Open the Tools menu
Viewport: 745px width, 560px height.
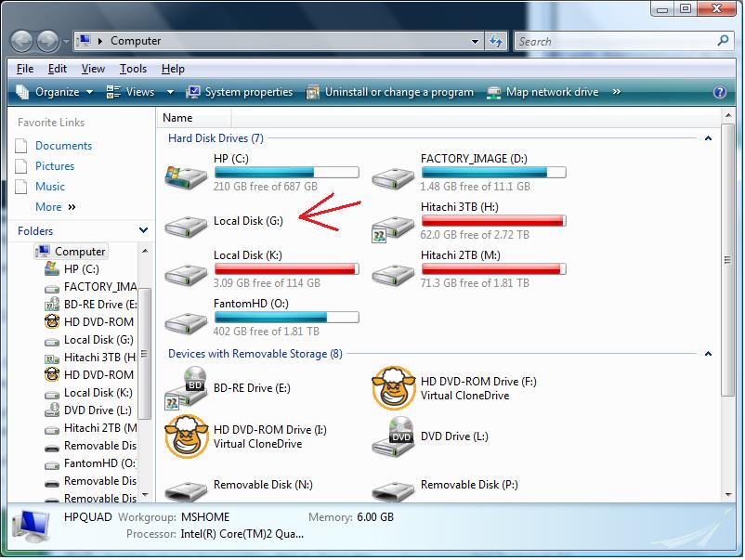click(133, 69)
